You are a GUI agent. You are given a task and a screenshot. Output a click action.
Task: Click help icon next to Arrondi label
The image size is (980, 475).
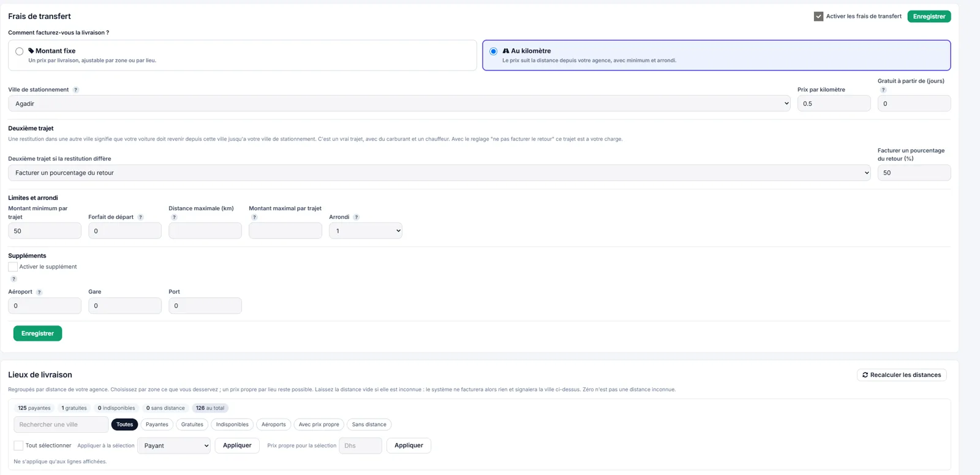[356, 218]
